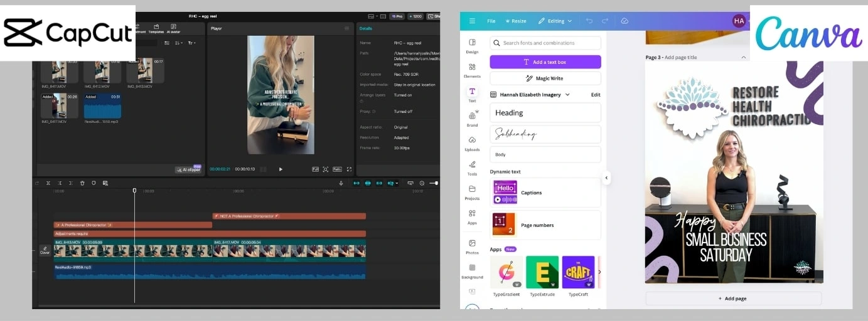Viewport: 868px width, 321px height.
Task: Click shield marker icon in CapCut timeline
Action: (94, 183)
